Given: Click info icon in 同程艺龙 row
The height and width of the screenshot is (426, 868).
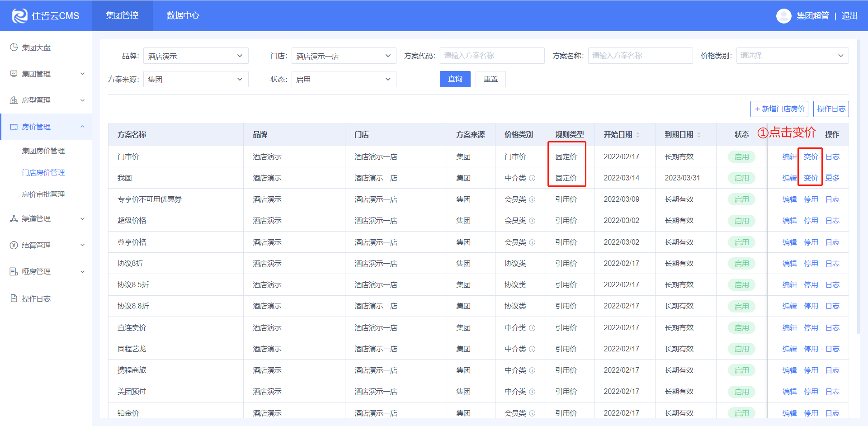Looking at the screenshot, I should click(532, 349).
